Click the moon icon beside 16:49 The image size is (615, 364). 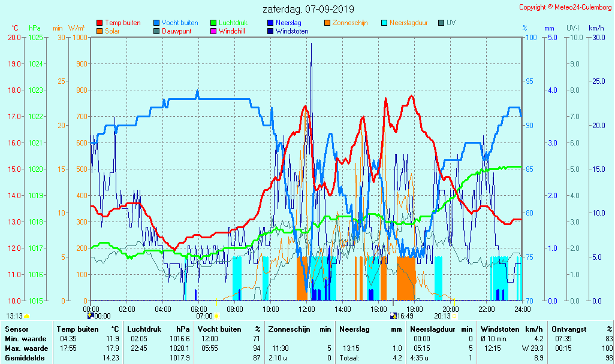click(x=393, y=316)
